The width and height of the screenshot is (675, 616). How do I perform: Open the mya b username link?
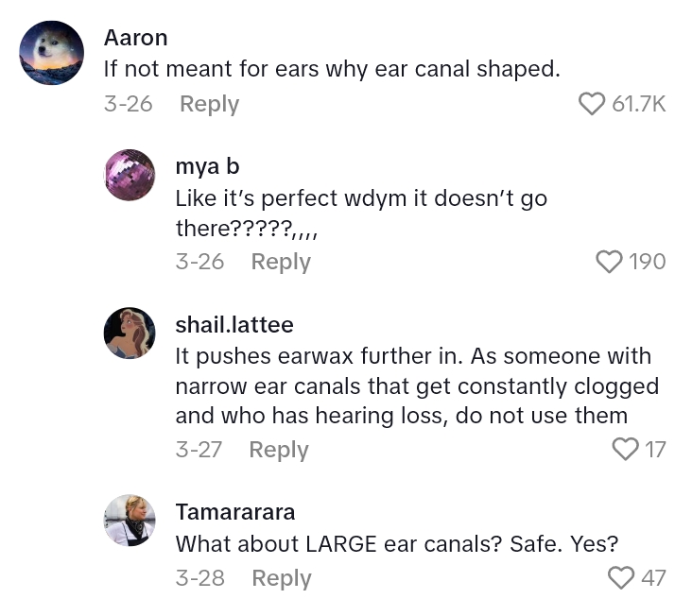(x=207, y=166)
